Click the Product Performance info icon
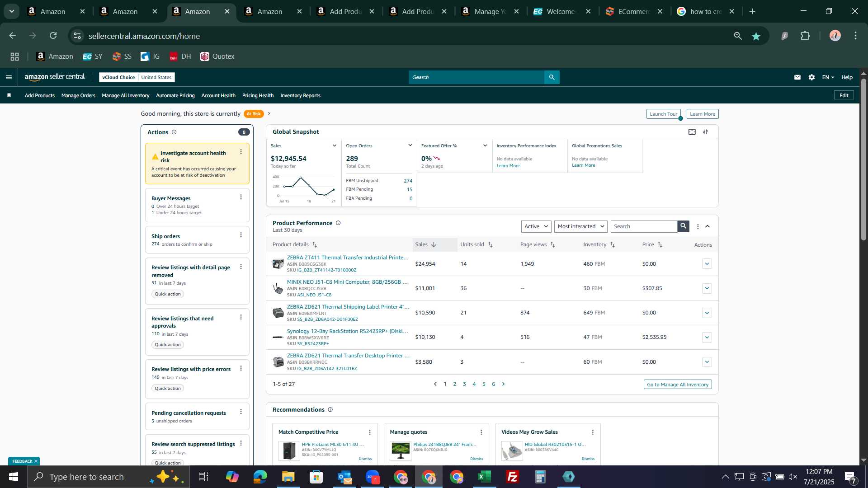Screen dimensions: 868x488 (x=338, y=223)
